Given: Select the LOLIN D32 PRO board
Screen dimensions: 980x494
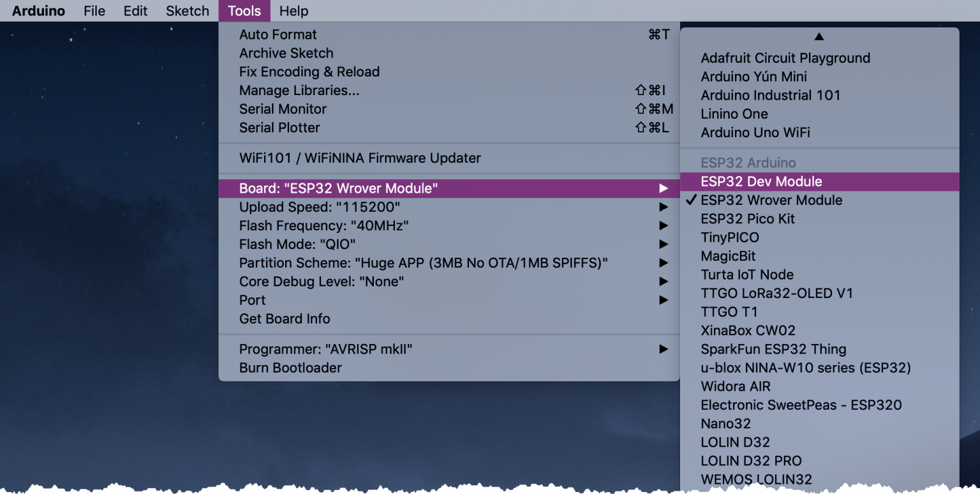Looking at the screenshot, I should (x=749, y=460).
